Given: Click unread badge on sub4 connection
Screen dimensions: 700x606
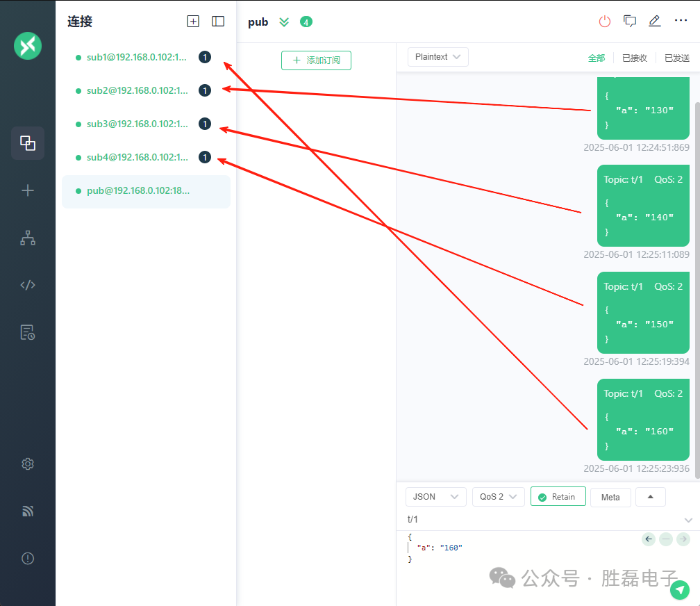Looking at the screenshot, I should 205,157.
